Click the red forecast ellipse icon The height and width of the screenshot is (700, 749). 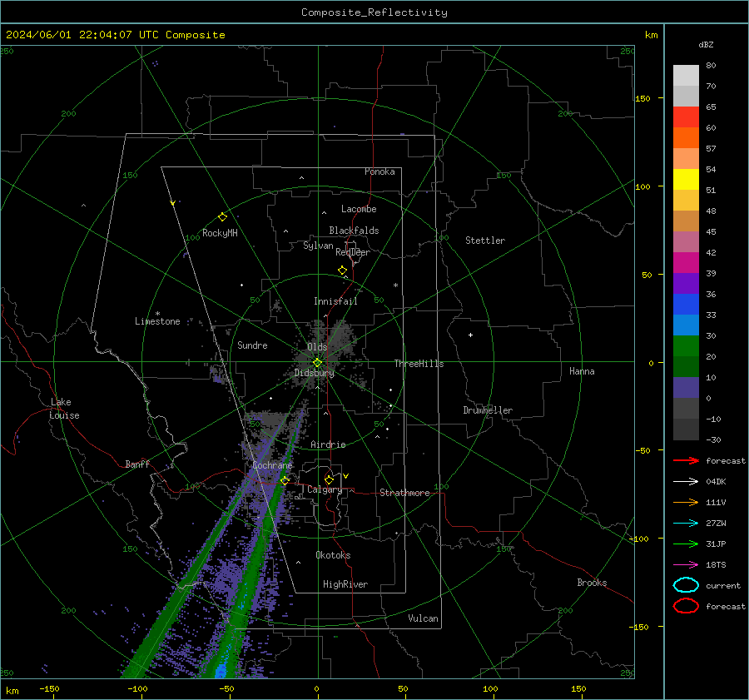coord(686,606)
